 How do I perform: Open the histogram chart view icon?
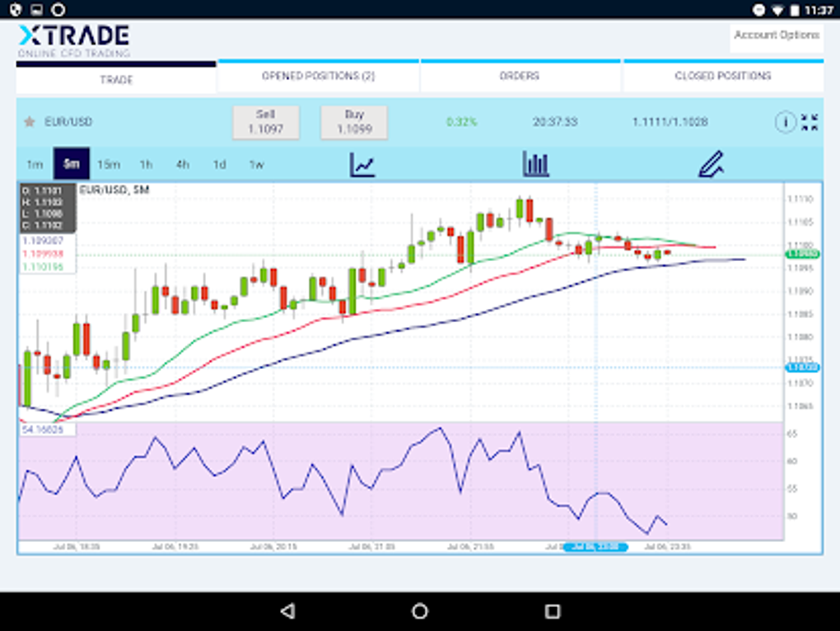pos(536,164)
